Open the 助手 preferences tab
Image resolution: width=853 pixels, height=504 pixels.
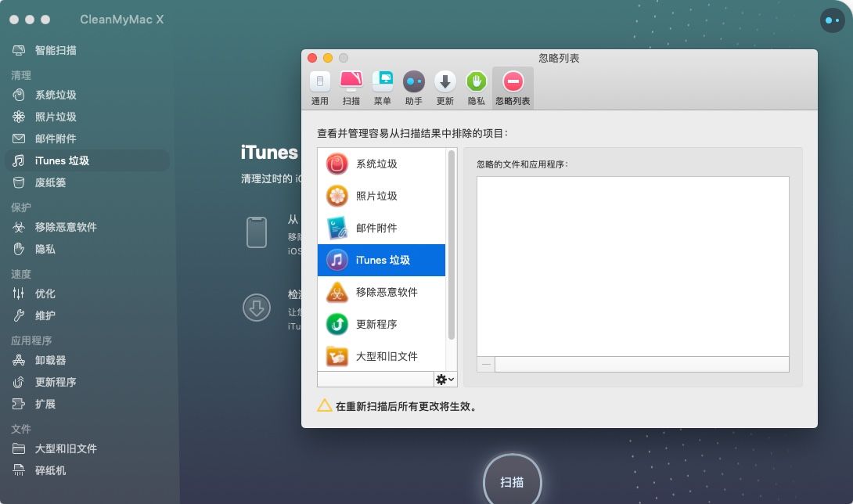tap(413, 88)
